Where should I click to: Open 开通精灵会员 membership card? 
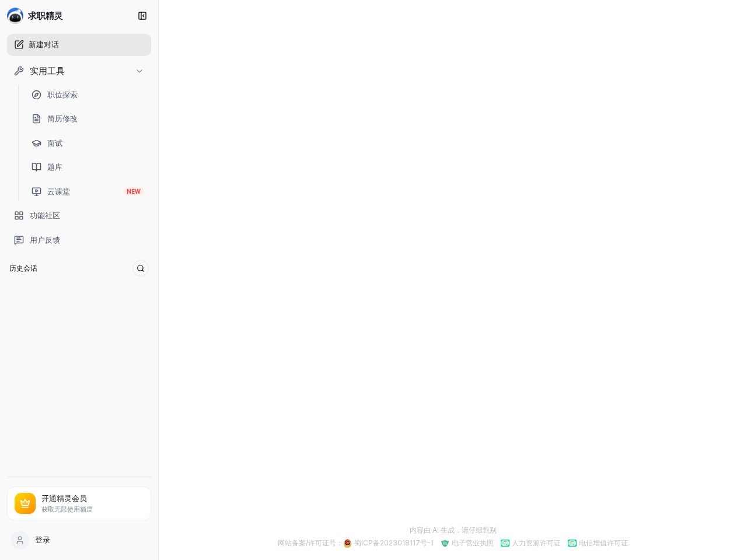[x=79, y=503]
